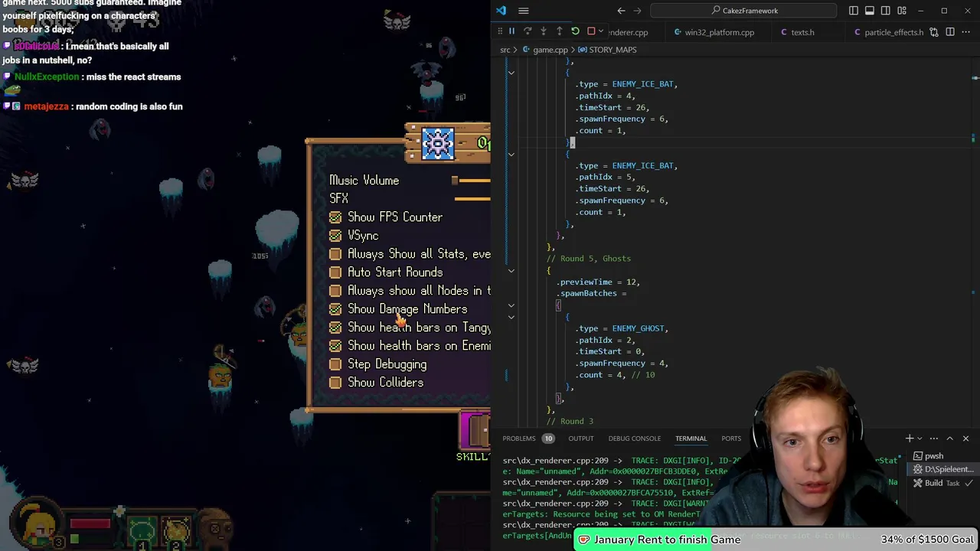980x551 pixels.
Task: Toggle the primary sidebar layout icon
Action: click(x=854, y=11)
